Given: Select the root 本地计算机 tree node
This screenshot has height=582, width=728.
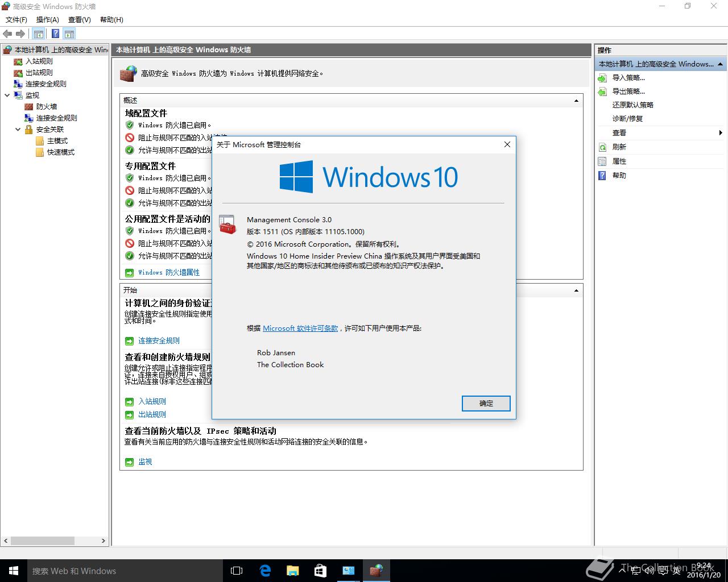Looking at the screenshot, I should click(x=61, y=50).
